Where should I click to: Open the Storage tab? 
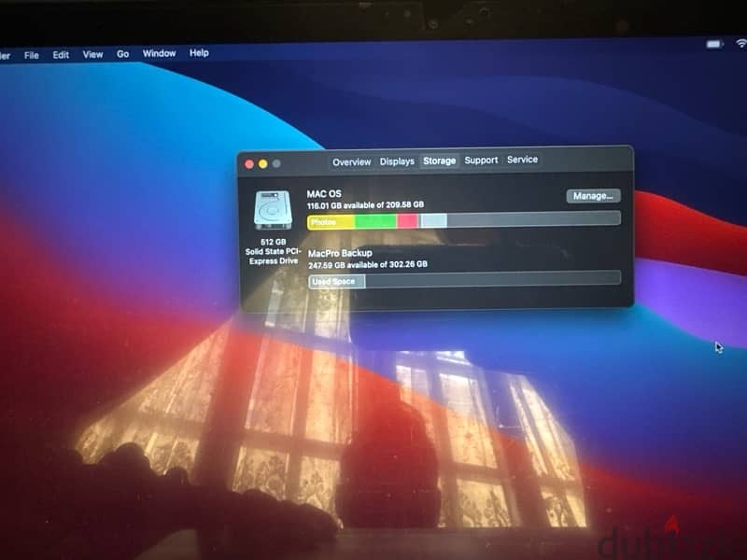click(439, 161)
